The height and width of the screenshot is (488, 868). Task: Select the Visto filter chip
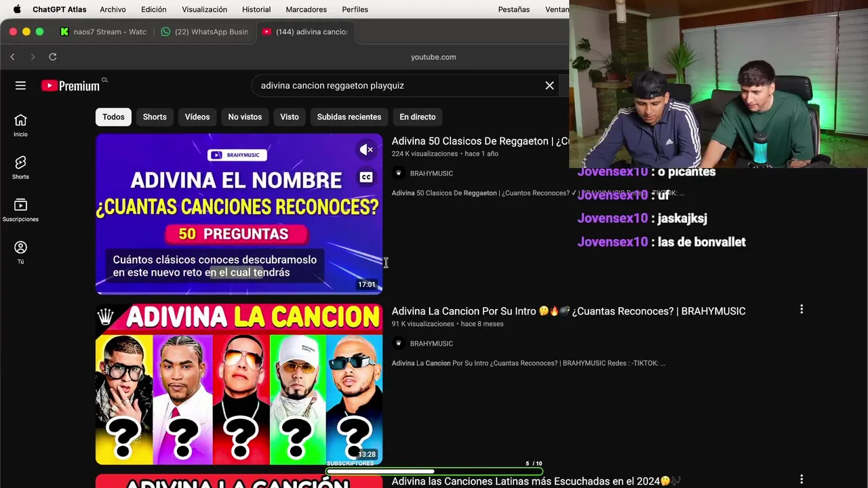point(290,117)
